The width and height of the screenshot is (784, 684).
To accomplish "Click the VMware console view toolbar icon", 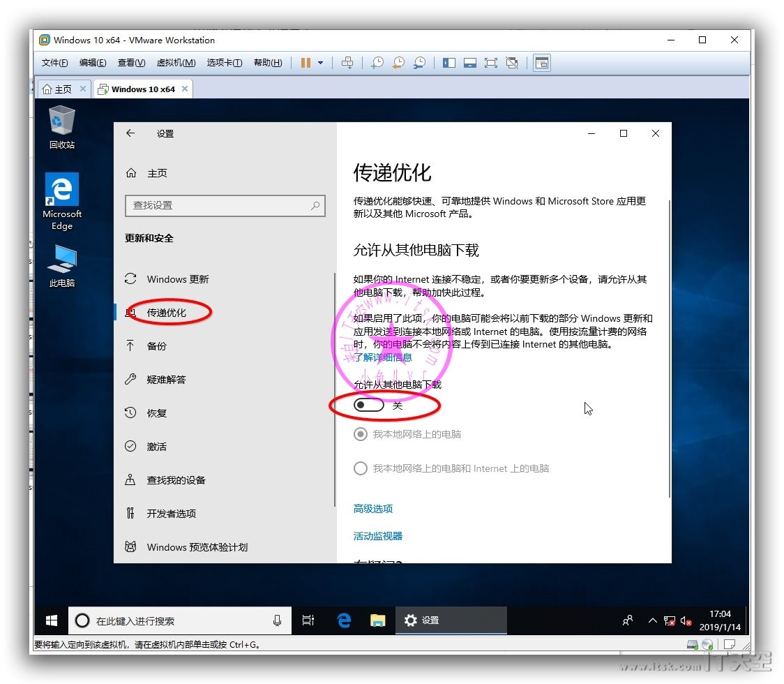I will coord(470,63).
